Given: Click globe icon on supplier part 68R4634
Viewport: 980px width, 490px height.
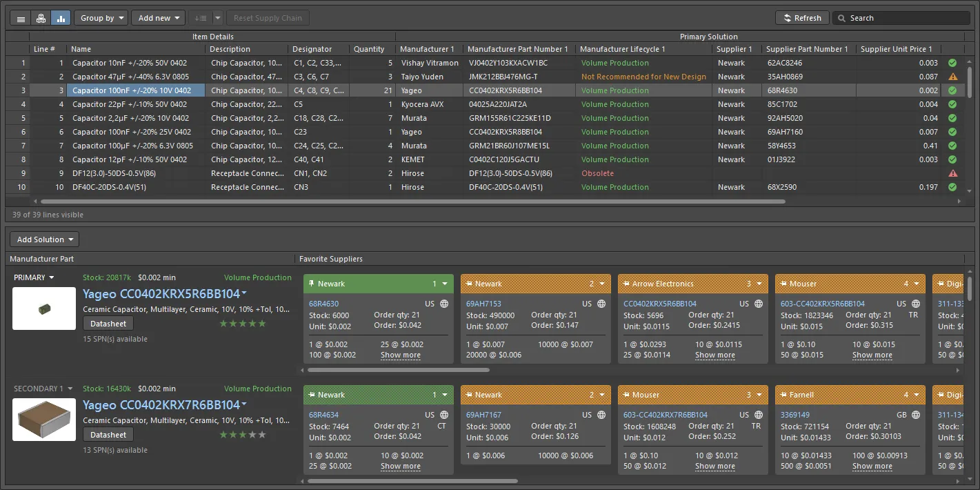Looking at the screenshot, I should coord(444,415).
